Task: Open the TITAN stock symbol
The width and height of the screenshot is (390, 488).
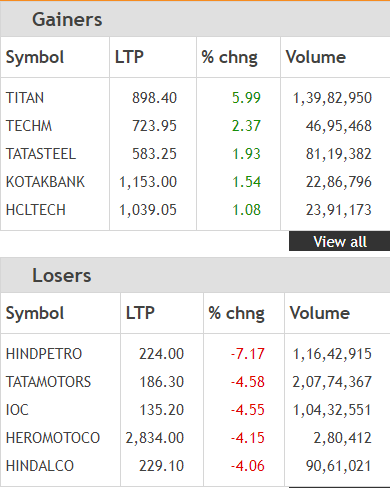Action: [25, 98]
